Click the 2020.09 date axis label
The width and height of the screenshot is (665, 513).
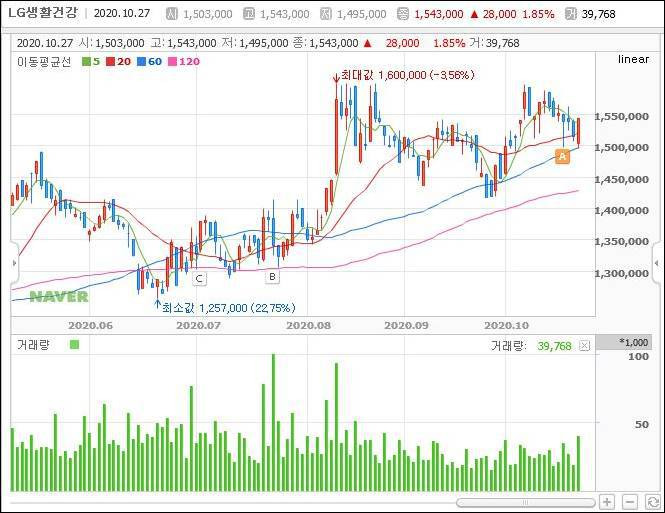[x=406, y=326]
